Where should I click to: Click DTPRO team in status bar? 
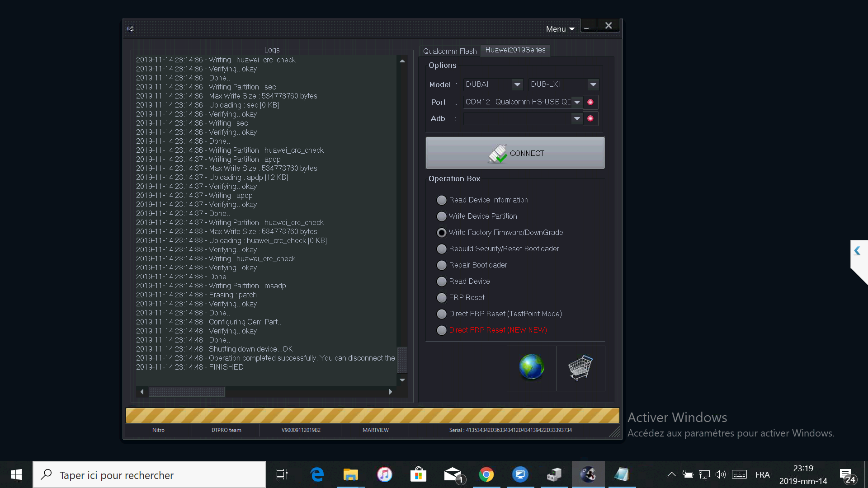point(226,430)
